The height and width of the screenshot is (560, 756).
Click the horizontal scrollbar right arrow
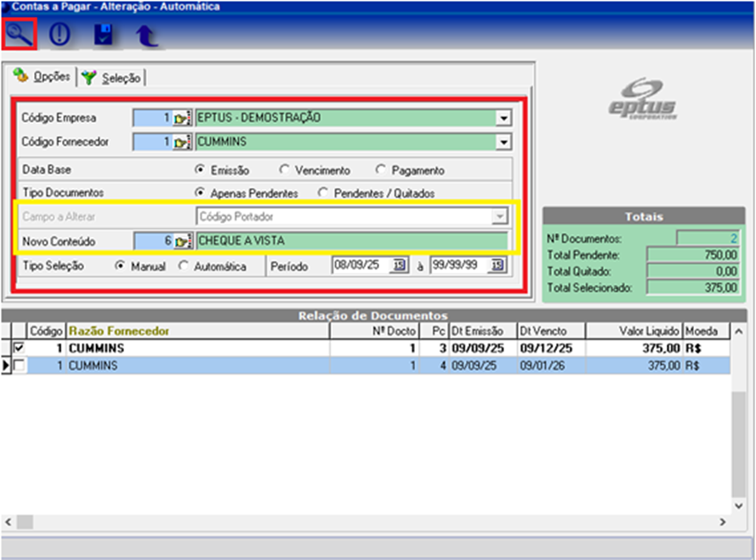click(x=723, y=522)
